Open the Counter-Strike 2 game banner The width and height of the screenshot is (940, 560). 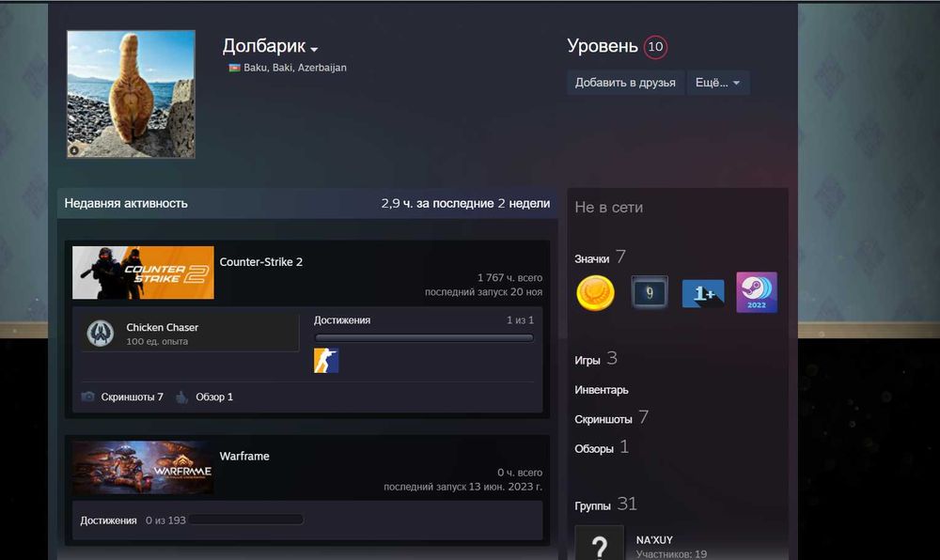tap(143, 272)
